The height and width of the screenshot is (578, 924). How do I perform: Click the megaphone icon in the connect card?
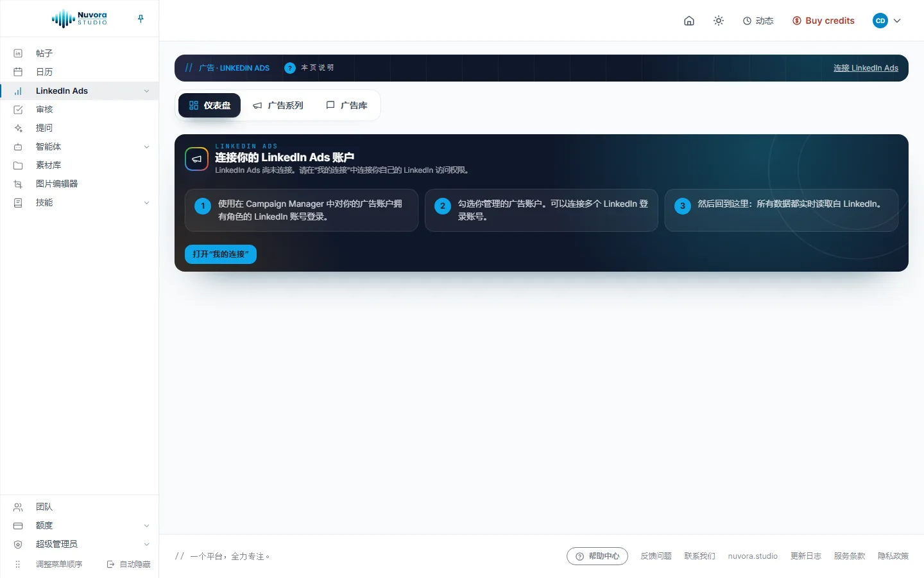[x=197, y=159]
